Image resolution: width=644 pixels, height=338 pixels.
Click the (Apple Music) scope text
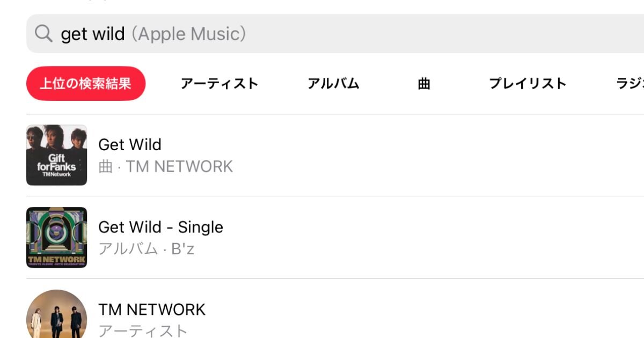(189, 34)
